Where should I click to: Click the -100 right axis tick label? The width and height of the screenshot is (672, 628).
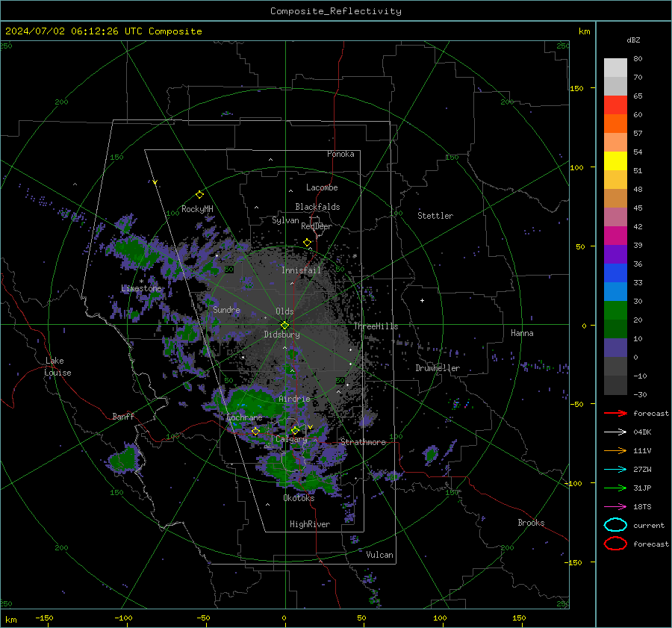click(x=573, y=483)
